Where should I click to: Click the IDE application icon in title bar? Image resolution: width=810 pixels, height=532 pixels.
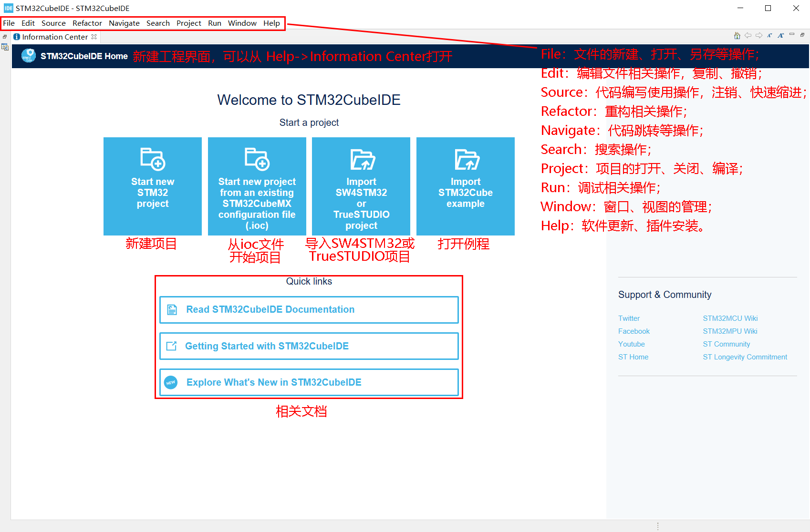coord(8,8)
